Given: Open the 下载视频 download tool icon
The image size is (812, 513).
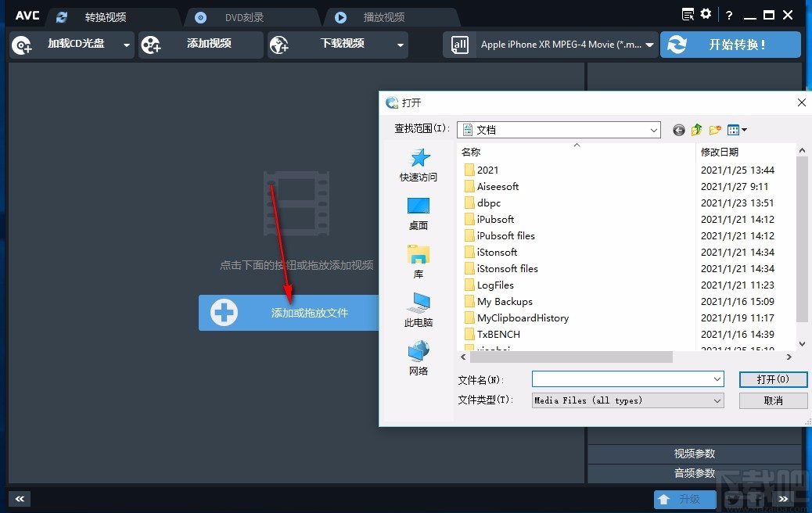Looking at the screenshot, I should pos(279,45).
